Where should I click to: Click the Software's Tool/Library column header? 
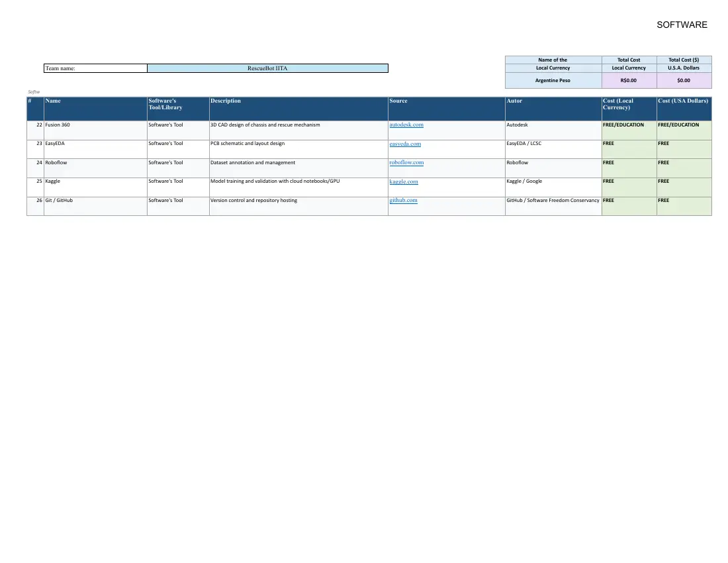178,109
